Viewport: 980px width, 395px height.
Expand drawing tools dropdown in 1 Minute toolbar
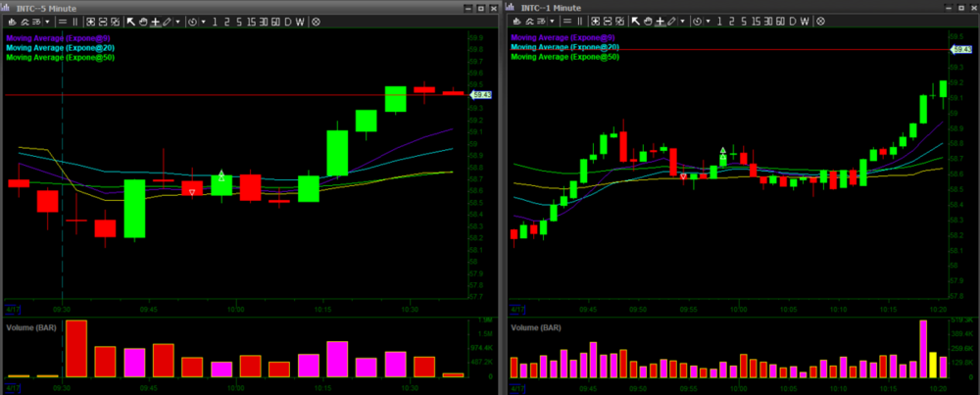pyautogui.click(x=682, y=21)
